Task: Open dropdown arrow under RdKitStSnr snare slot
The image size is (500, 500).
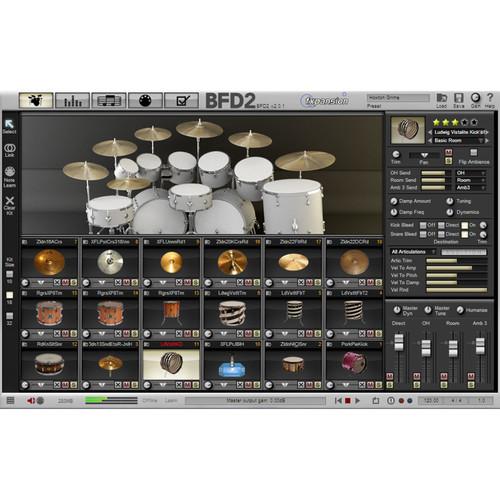Action: pos(41,385)
